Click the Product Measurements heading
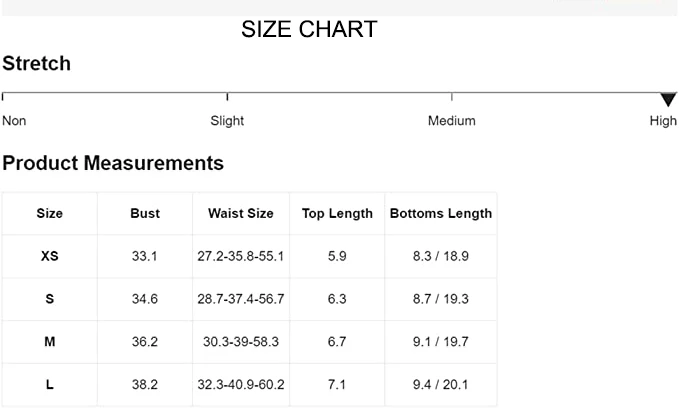The height and width of the screenshot is (408, 679). [x=113, y=163]
